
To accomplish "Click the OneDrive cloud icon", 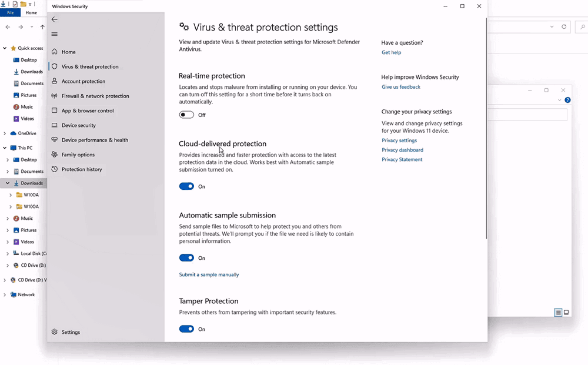I will (13, 133).
